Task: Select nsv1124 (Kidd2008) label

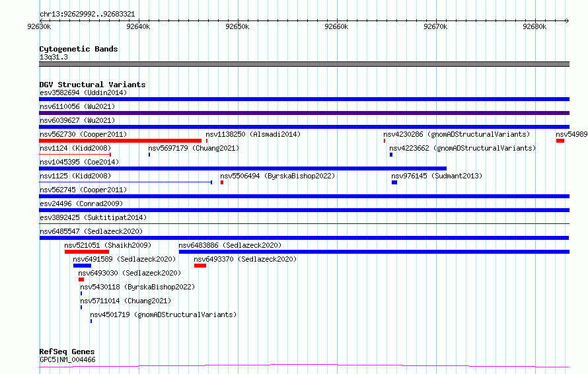Action: point(75,148)
